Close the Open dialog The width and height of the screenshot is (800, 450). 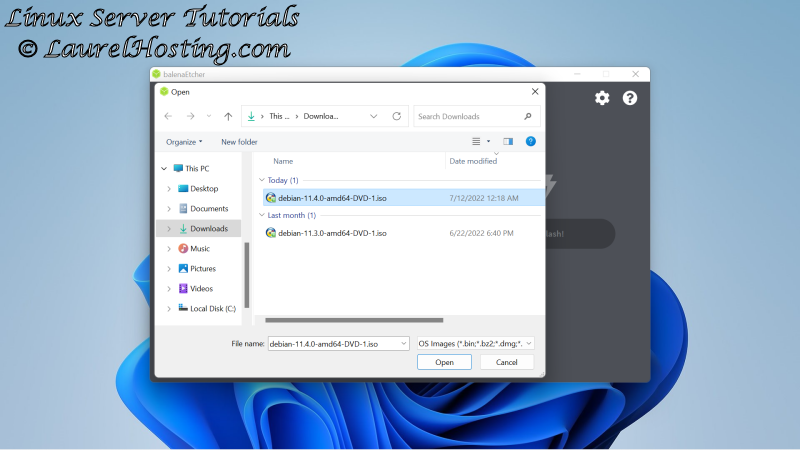pos(535,91)
